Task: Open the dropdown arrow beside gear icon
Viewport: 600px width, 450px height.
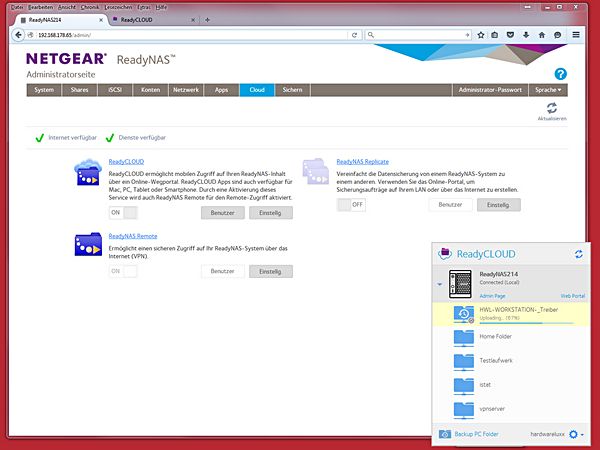Action: tap(582, 435)
